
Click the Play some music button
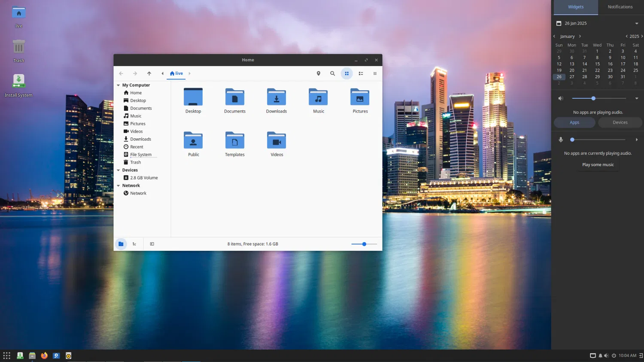point(598,165)
